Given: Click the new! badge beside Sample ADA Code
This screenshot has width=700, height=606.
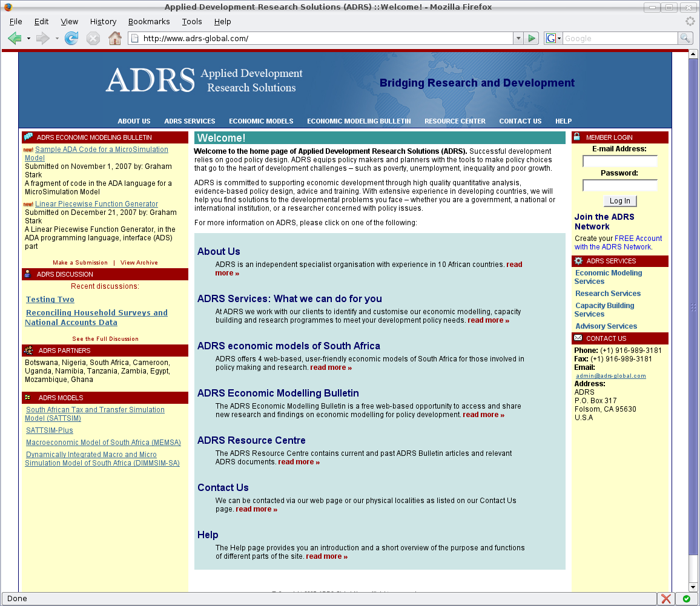Looking at the screenshot, I should 29,150.
